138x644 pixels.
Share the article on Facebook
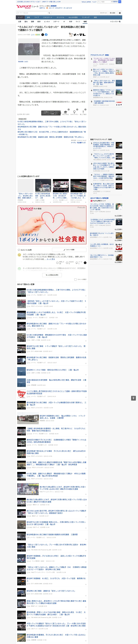(46, 35)
